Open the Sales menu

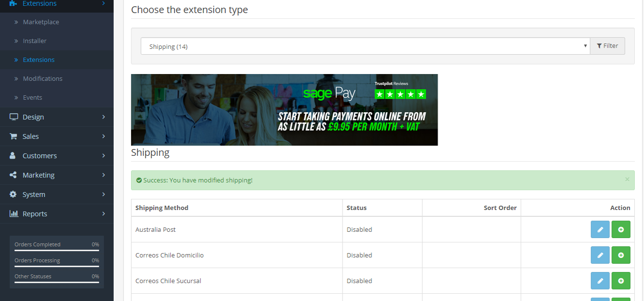57,136
